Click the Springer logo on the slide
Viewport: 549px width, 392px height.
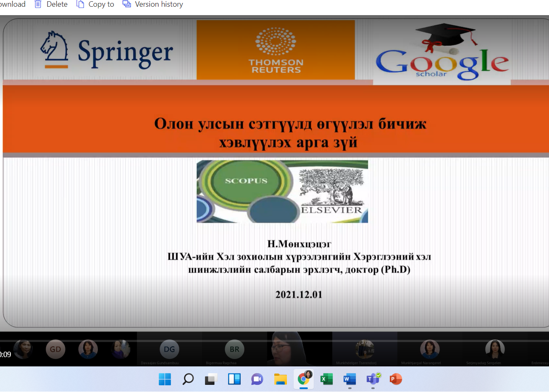[106, 50]
